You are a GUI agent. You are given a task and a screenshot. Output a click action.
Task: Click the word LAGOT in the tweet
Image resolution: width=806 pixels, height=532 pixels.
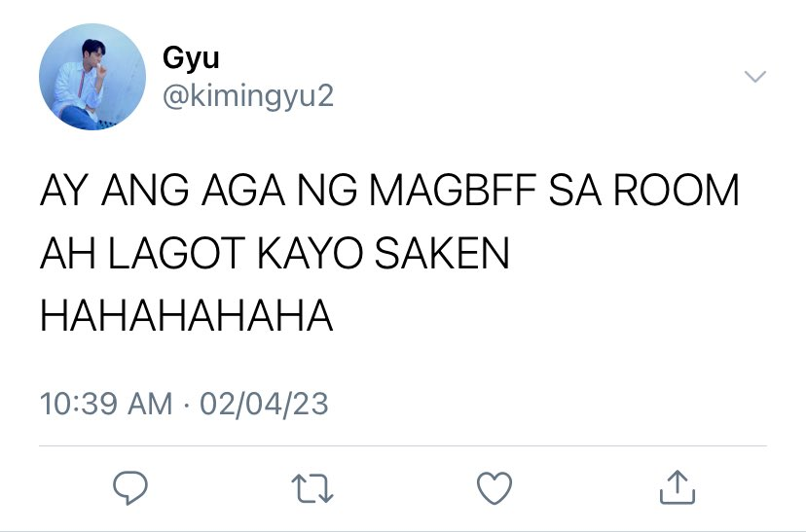(173, 253)
